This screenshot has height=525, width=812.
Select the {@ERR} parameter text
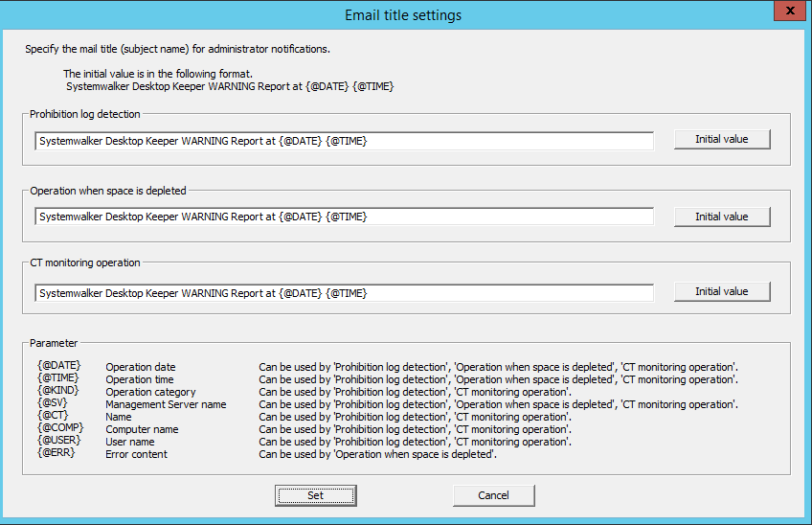56,452
